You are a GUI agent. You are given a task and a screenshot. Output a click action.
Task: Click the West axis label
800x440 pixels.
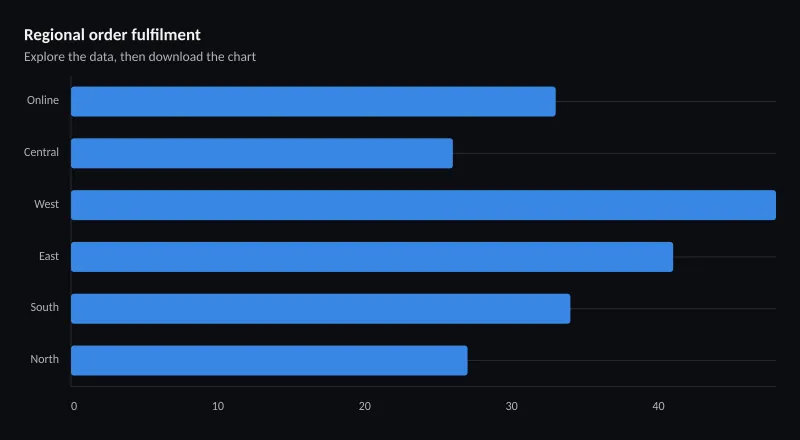(46, 204)
